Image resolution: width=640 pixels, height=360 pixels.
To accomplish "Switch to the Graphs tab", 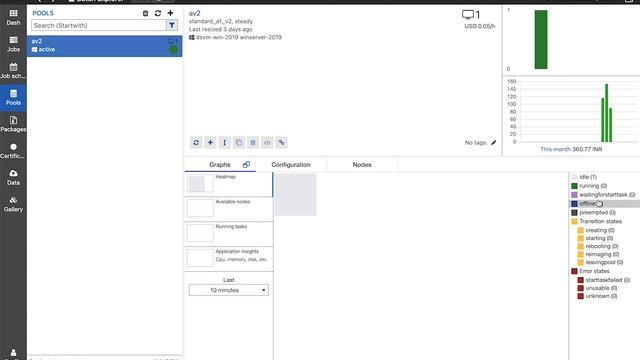I will click(220, 164).
